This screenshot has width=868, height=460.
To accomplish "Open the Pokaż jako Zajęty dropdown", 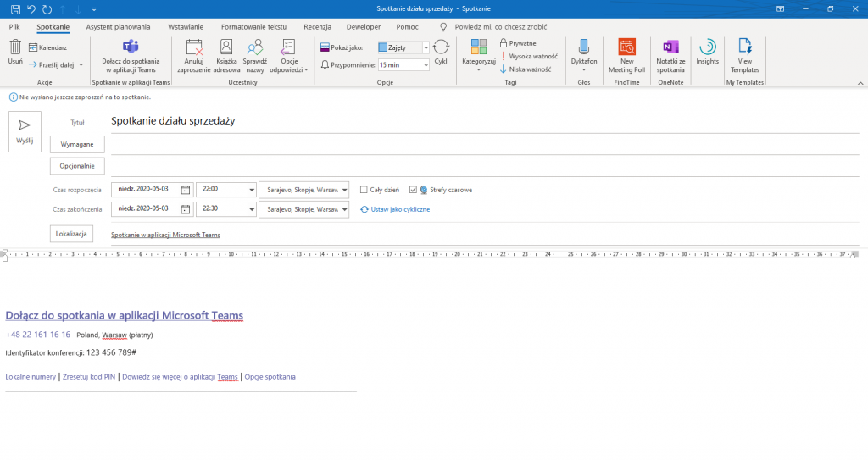I will tap(426, 48).
